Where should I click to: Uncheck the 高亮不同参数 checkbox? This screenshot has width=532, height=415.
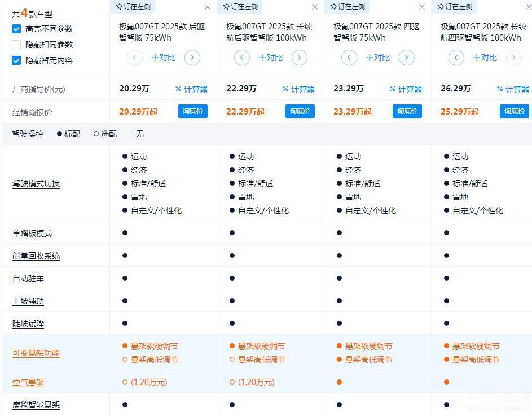click(16, 29)
